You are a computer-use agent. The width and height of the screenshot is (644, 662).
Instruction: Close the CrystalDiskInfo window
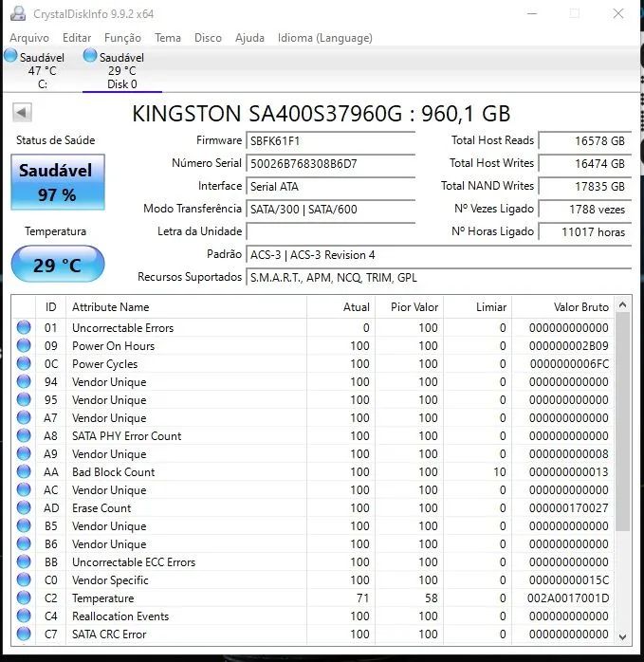click(x=617, y=13)
